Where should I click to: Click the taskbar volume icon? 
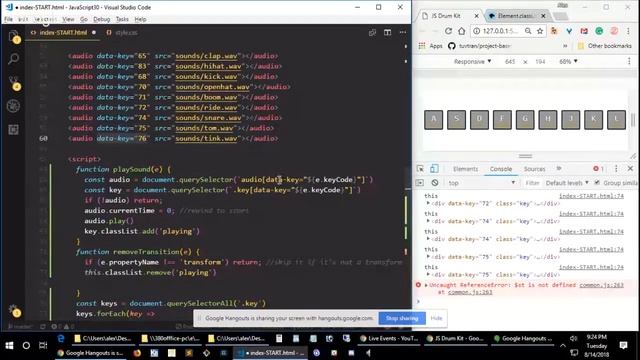coord(573,338)
